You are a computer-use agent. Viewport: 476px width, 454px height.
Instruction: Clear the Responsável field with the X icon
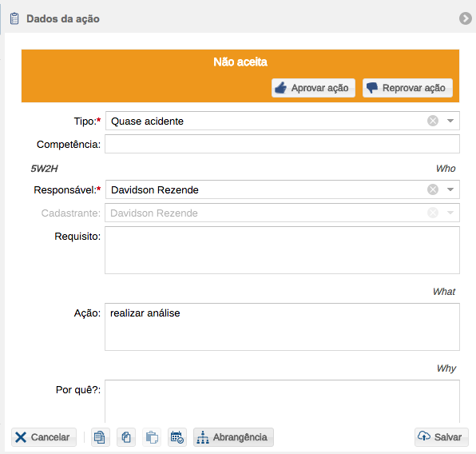pyautogui.click(x=433, y=189)
